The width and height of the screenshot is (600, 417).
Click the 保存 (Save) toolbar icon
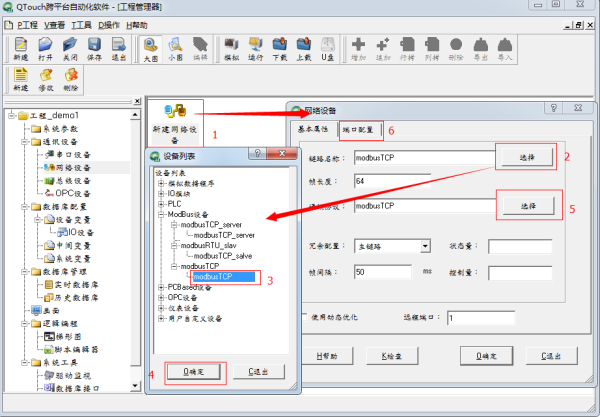[93, 49]
